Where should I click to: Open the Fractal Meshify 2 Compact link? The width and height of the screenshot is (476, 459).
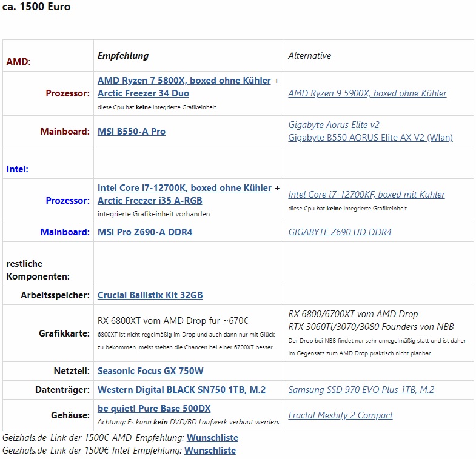(x=340, y=415)
